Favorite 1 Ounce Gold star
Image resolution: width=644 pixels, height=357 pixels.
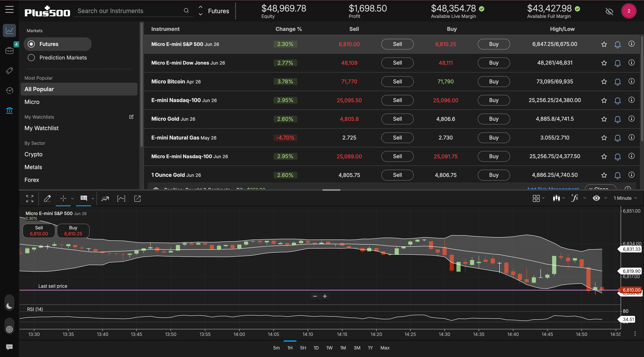(x=604, y=175)
